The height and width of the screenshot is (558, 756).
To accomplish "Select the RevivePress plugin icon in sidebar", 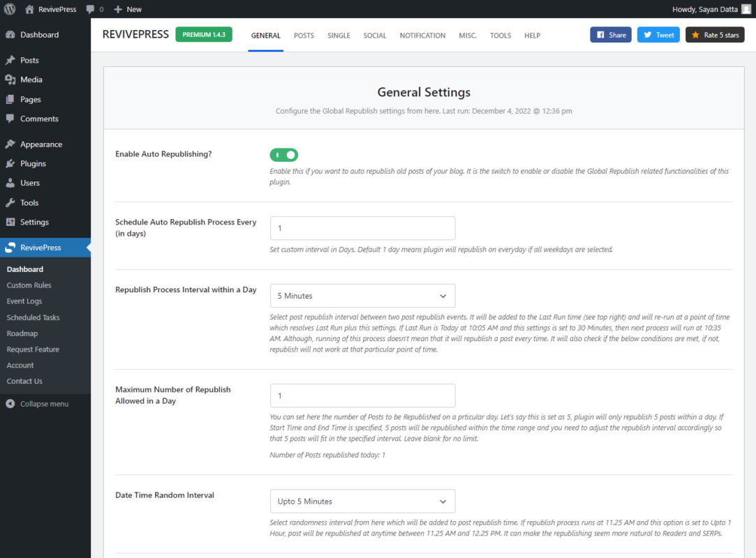I will [x=11, y=247].
